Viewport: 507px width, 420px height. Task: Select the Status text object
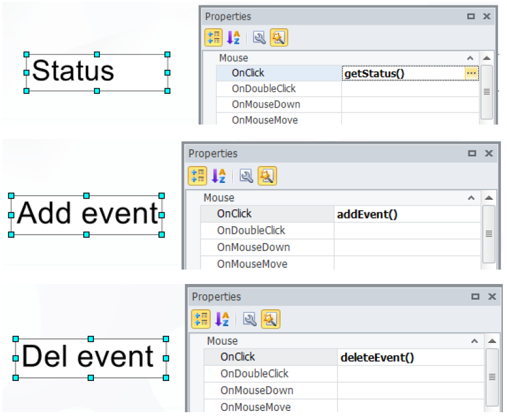pyautogui.click(x=97, y=73)
